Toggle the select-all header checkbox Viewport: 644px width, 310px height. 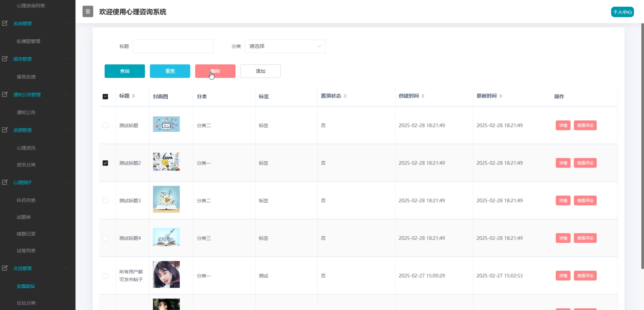point(105,96)
